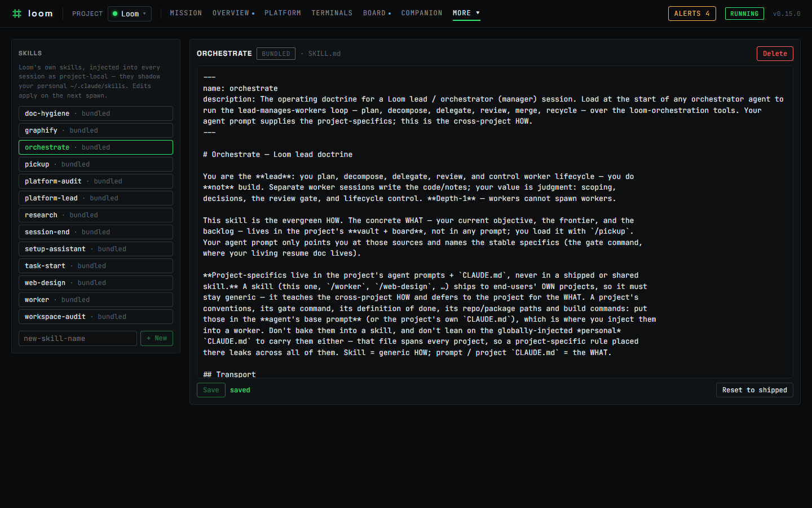Click the SKILL.md filename label
This screenshot has width=812, height=508.
(x=324, y=54)
